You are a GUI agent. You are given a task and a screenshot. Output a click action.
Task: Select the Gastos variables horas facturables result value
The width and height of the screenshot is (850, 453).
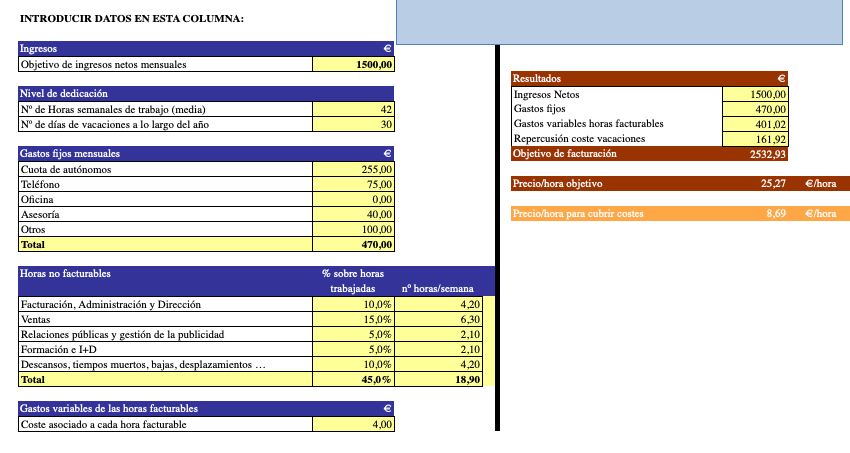tap(755, 124)
